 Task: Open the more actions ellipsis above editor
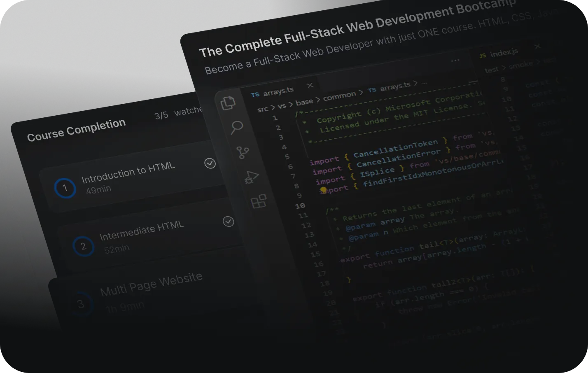[455, 61]
